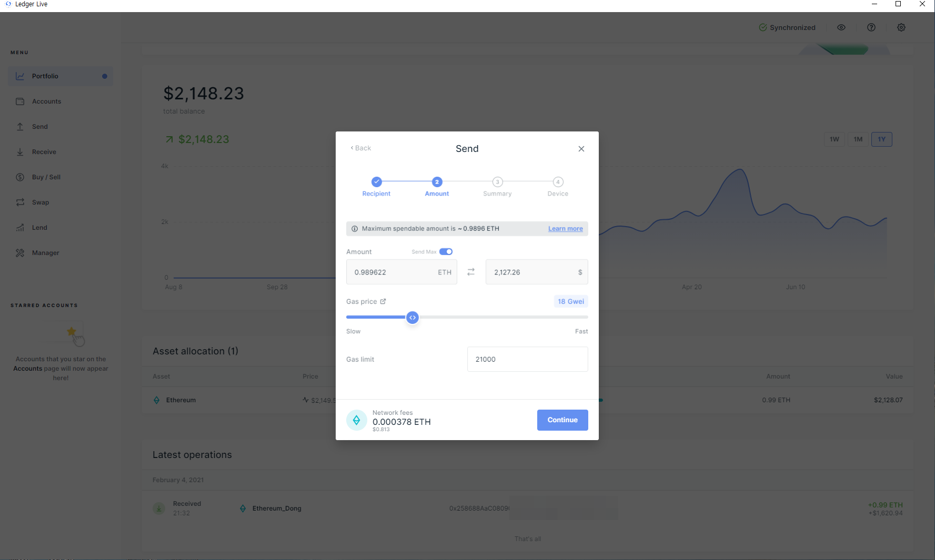Click the Amount step 2 circle
Image resolution: width=935 pixels, height=560 pixels.
(x=437, y=182)
